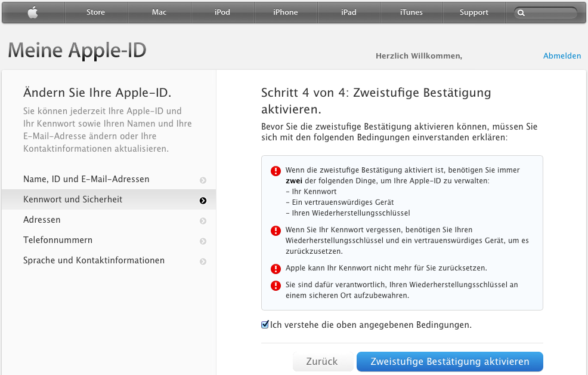Go back with the 'Zurück' button

pos(323,361)
